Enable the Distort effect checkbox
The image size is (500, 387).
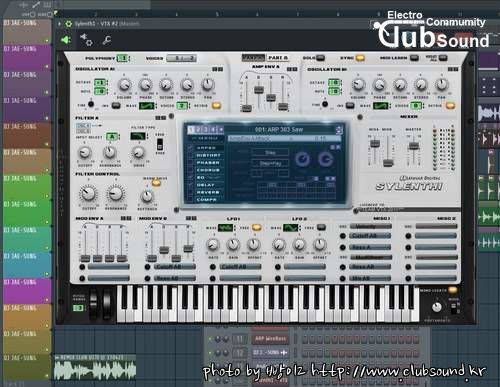191,155
